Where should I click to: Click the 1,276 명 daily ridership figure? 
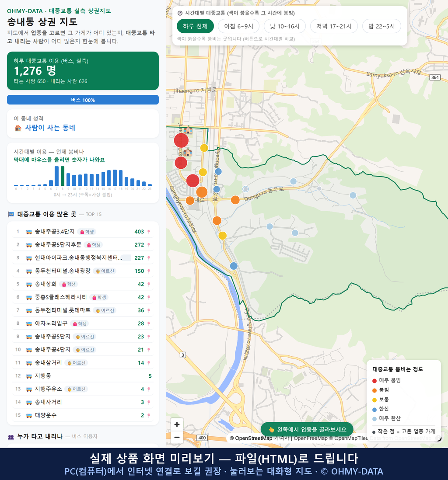tap(35, 71)
